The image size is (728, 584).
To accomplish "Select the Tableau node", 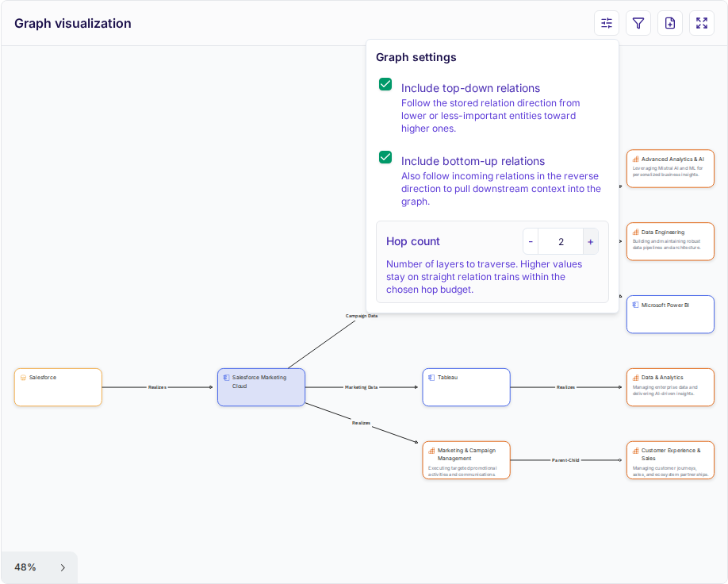I will pos(466,387).
